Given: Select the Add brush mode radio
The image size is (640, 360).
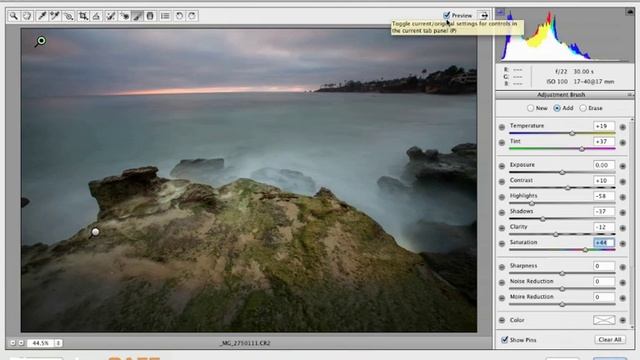Looking at the screenshot, I should 557,108.
